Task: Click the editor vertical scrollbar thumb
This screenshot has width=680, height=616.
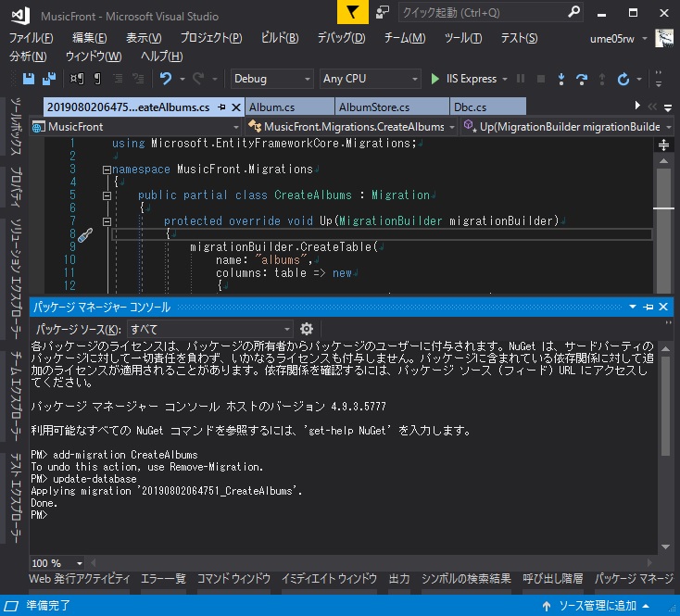Action: [x=663, y=231]
